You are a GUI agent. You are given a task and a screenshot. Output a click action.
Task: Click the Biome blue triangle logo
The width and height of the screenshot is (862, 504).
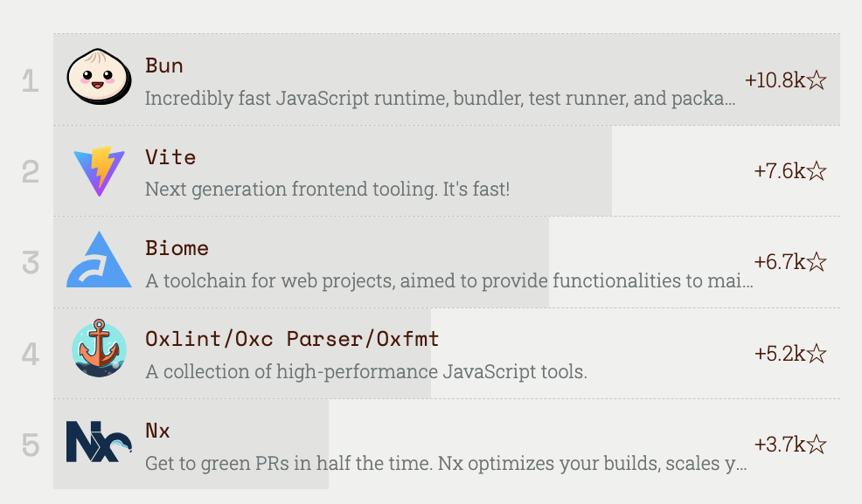[x=99, y=261]
